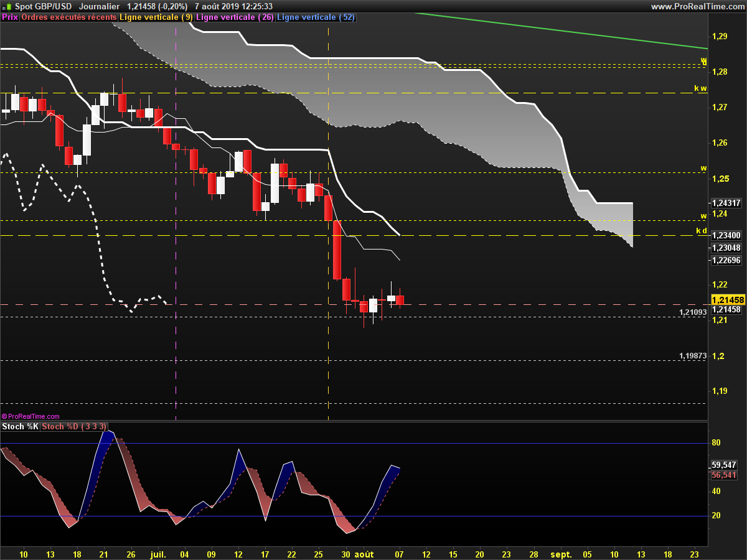This screenshot has height=560, width=747.
Task: Click the Journalier timeframe label
Action: (x=100, y=6)
